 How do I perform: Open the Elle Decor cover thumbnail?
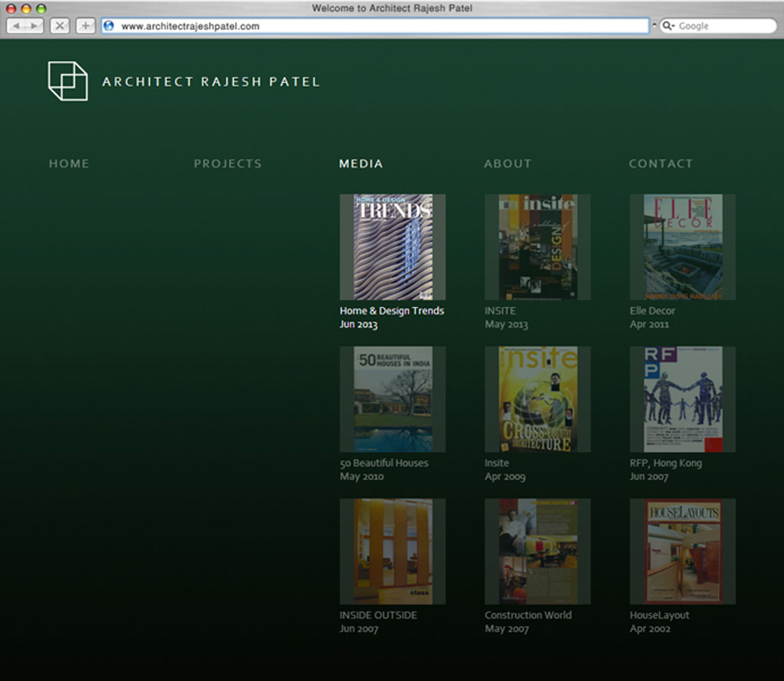click(x=682, y=247)
